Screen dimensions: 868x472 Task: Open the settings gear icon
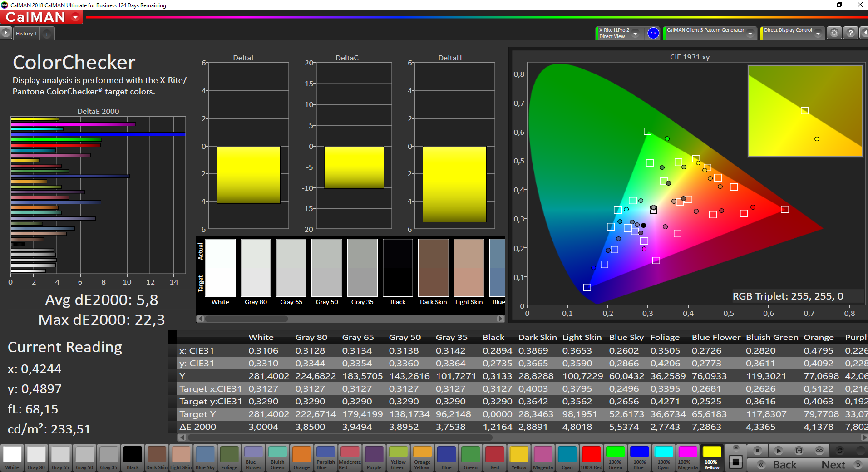834,33
